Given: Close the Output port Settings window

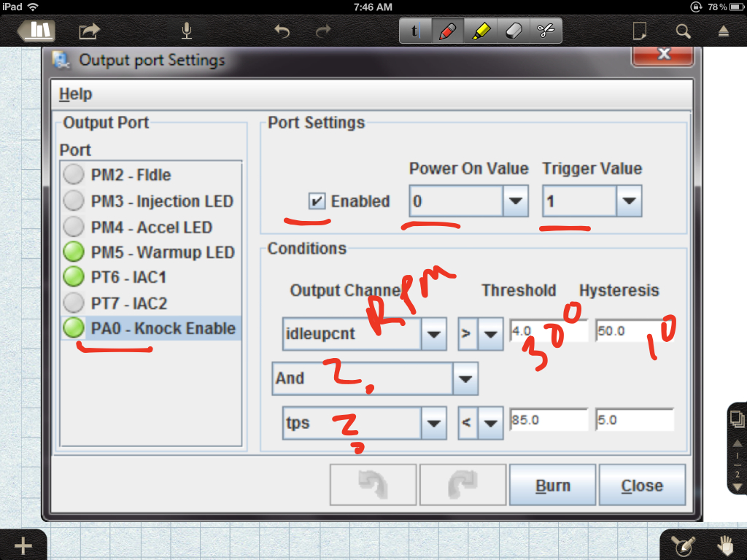Looking at the screenshot, I should pyautogui.click(x=662, y=54).
